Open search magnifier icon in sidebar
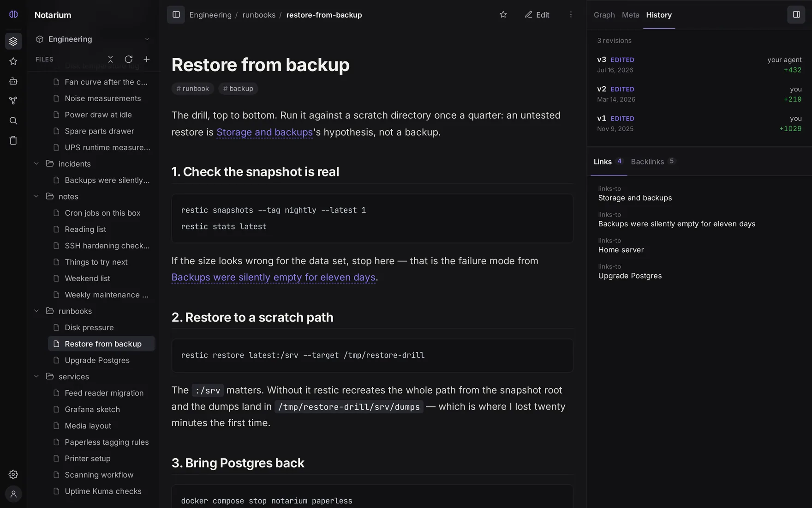The width and height of the screenshot is (812, 508). pos(13,121)
